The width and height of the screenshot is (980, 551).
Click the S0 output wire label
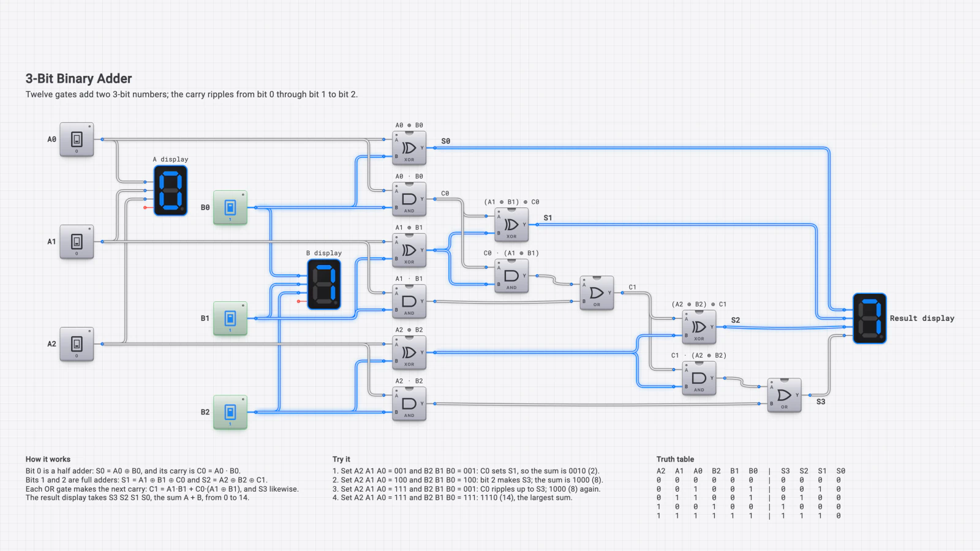pos(446,141)
